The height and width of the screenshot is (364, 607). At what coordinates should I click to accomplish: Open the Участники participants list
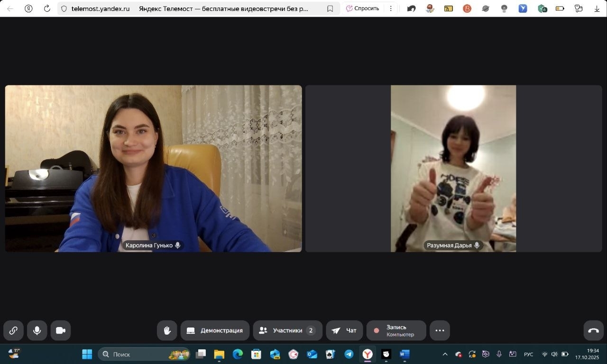287,330
